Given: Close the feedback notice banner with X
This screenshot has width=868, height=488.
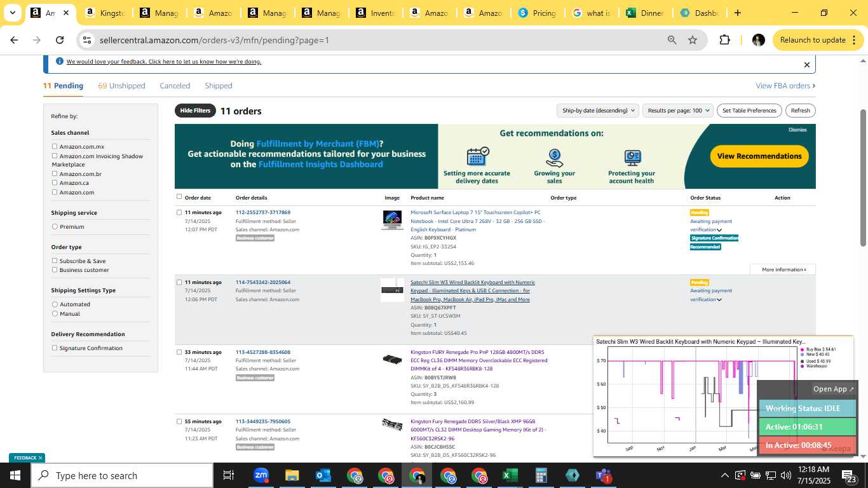Looking at the screenshot, I should pyautogui.click(x=807, y=65).
